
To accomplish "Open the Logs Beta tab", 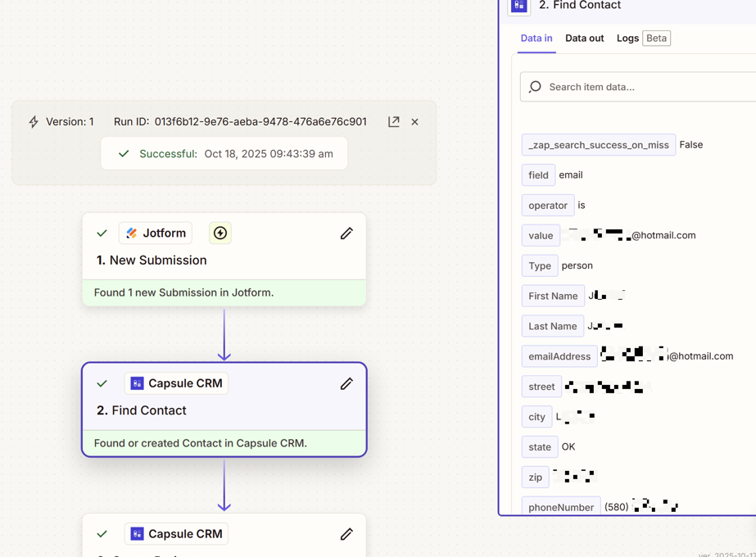I will (643, 38).
